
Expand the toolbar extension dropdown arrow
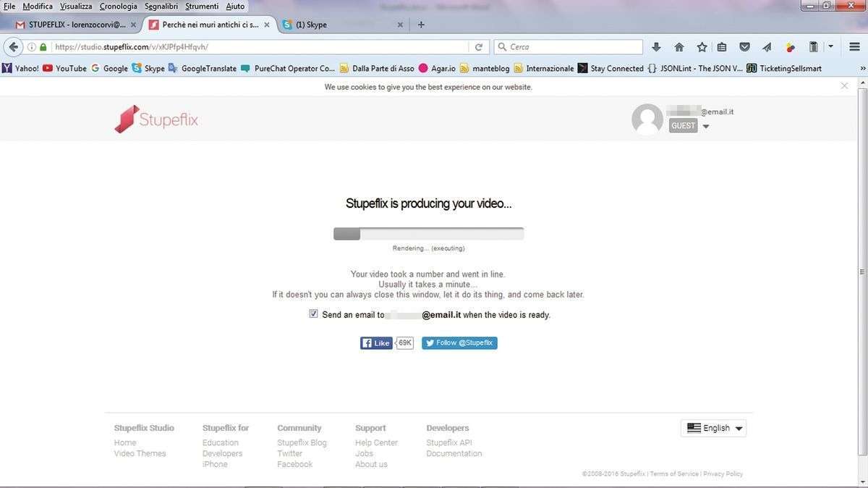[830, 47]
